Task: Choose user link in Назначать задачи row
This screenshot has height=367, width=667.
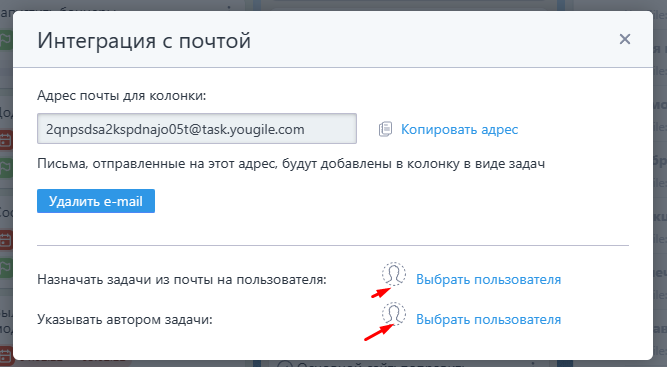Action: 488,279
